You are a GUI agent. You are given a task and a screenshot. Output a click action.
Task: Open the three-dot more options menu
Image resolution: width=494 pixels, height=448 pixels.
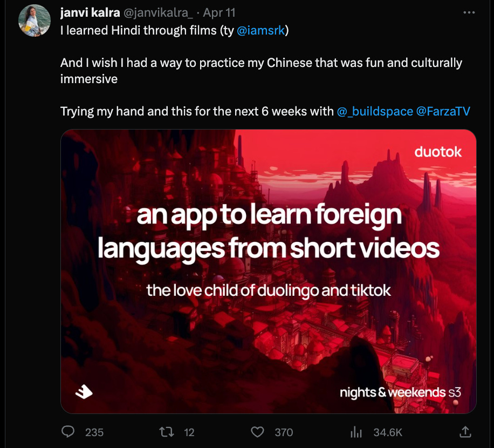pyautogui.click(x=469, y=12)
